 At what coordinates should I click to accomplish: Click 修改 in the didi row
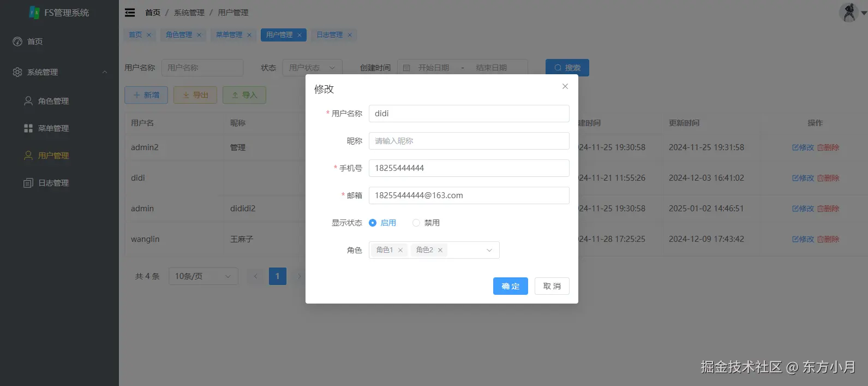coord(803,178)
